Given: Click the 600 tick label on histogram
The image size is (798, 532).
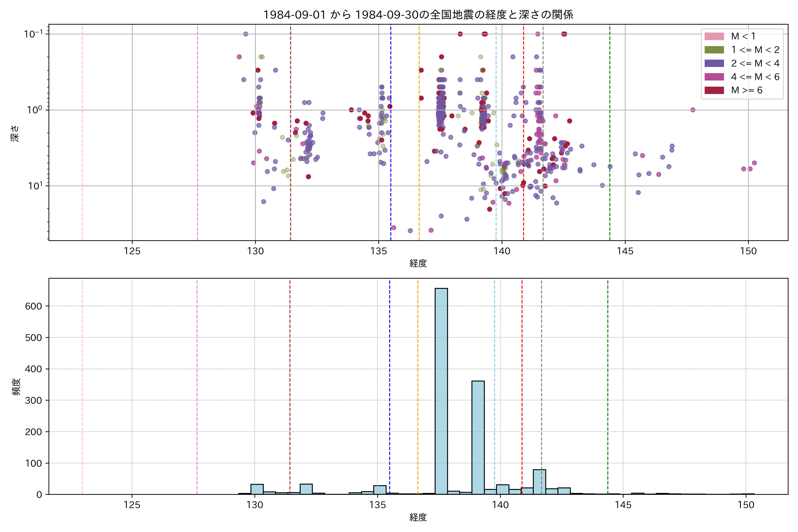Looking at the screenshot, I should click(x=33, y=306).
